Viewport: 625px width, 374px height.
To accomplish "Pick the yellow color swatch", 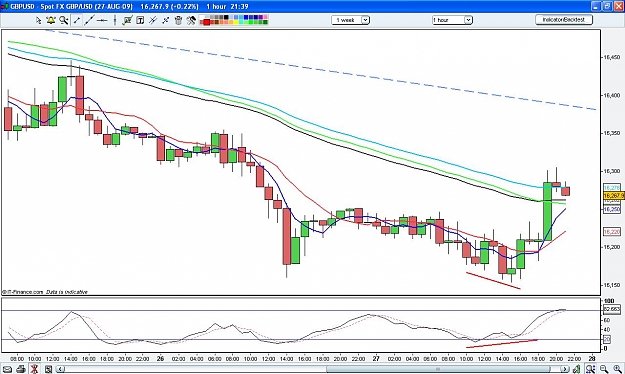I will coord(236,22).
